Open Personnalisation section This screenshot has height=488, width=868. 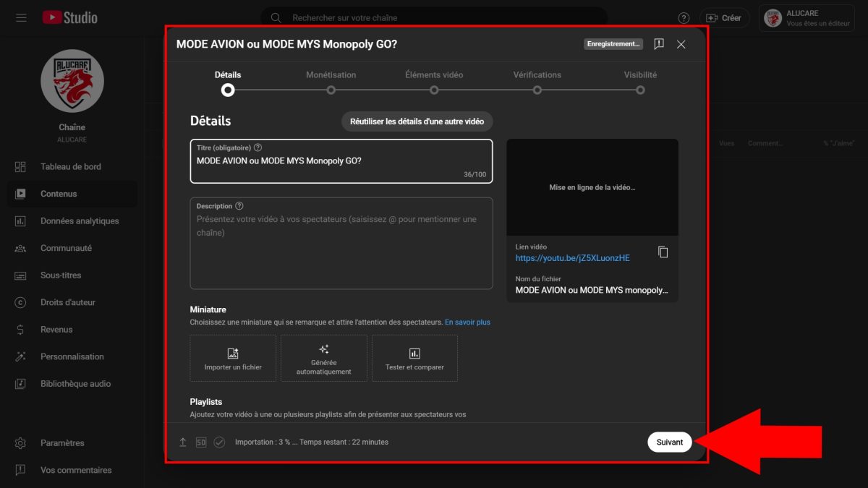point(72,356)
